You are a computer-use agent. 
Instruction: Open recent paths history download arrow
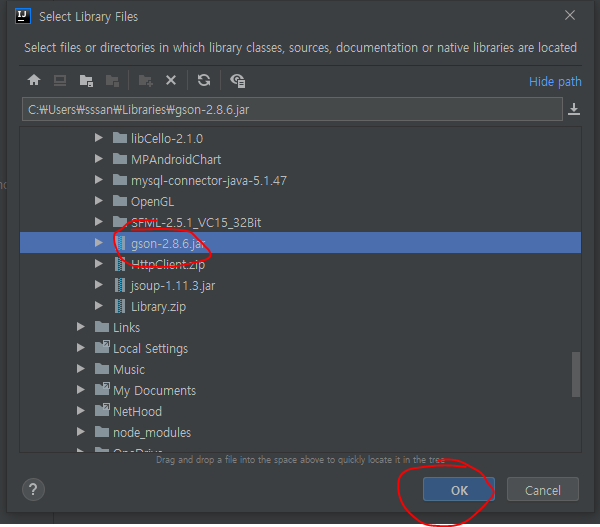[x=574, y=109]
